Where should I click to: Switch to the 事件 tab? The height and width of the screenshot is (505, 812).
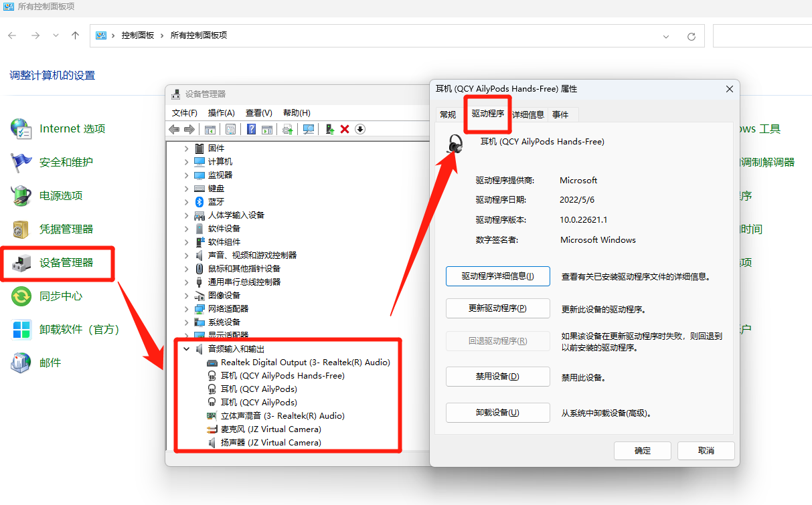560,115
